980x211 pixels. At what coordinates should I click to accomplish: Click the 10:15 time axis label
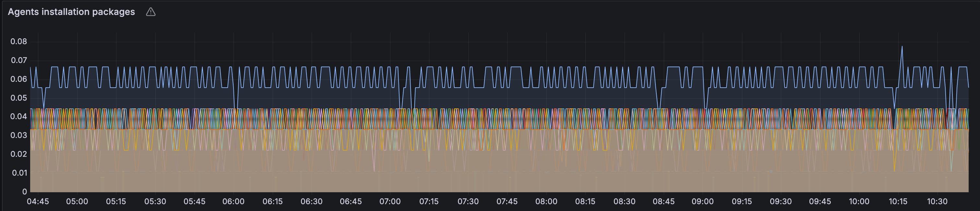tap(898, 202)
